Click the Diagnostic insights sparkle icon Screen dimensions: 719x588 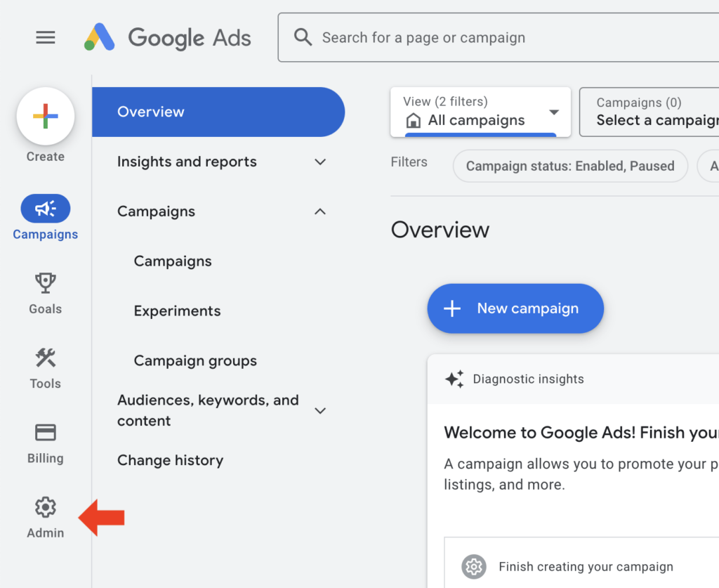pyautogui.click(x=454, y=379)
